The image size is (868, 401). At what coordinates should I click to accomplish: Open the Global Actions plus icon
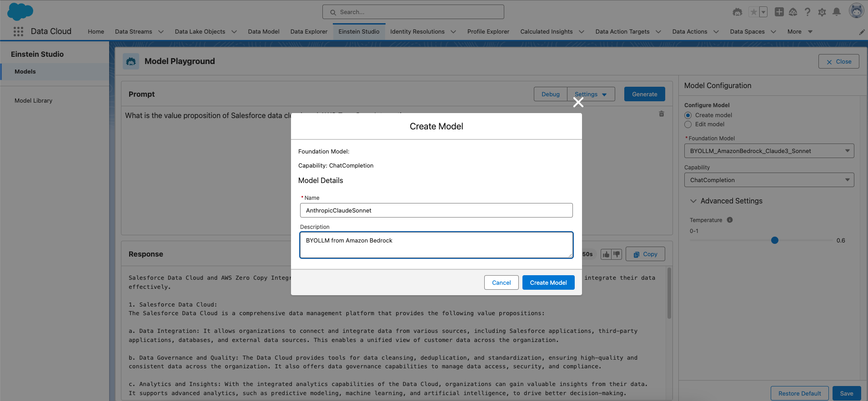(x=779, y=12)
